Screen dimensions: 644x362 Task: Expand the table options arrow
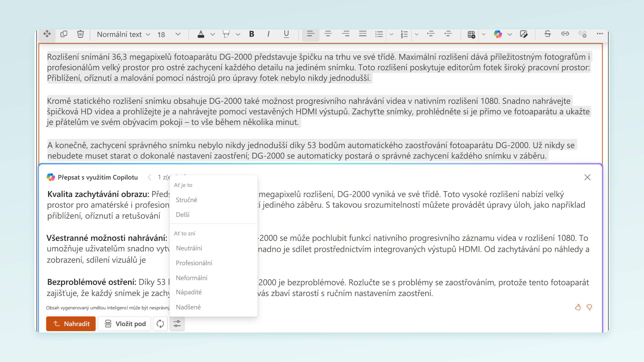484,34
